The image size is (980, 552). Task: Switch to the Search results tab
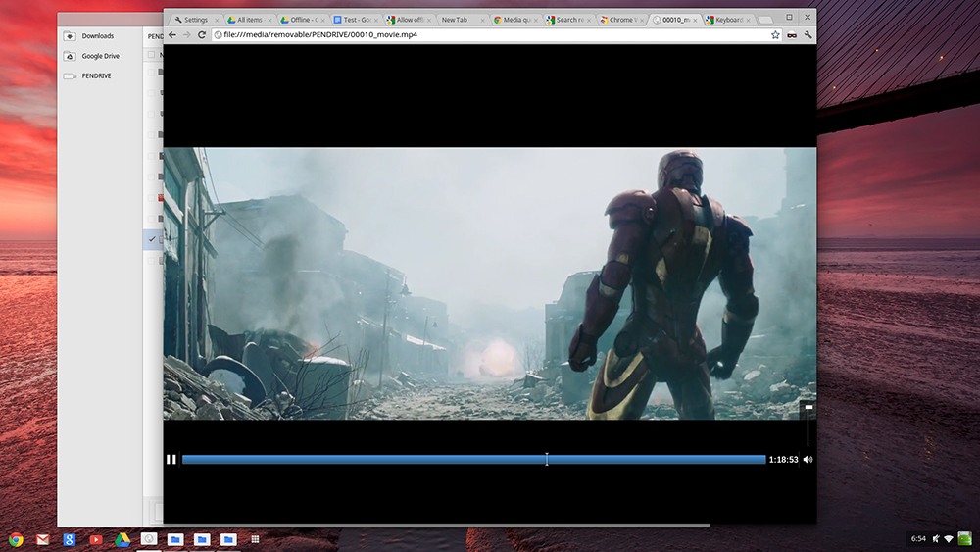click(567, 20)
